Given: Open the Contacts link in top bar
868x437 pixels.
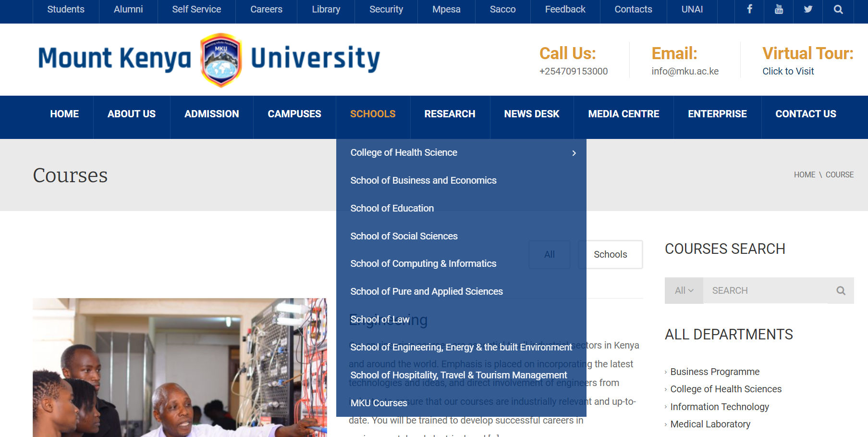Looking at the screenshot, I should point(634,9).
